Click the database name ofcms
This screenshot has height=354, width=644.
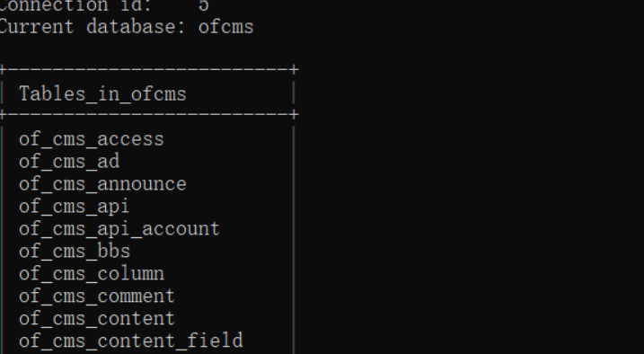(x=225, y=27)
